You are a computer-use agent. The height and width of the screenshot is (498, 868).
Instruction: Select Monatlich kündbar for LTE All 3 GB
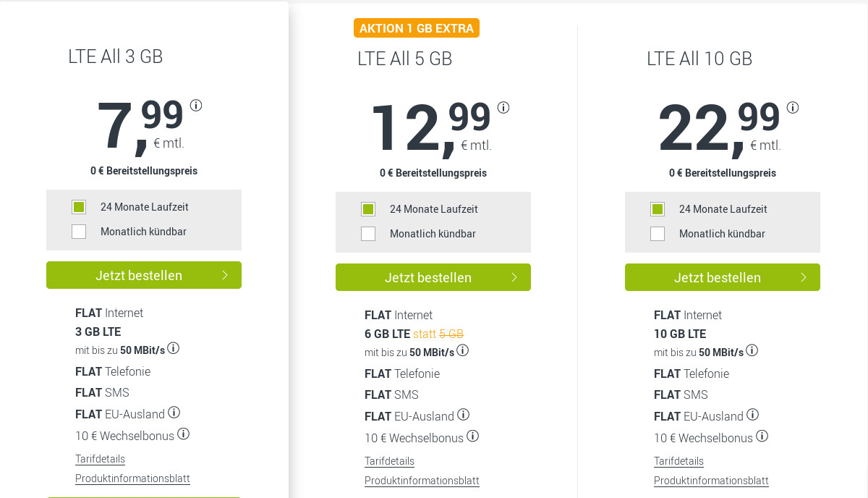pos(79,232)
